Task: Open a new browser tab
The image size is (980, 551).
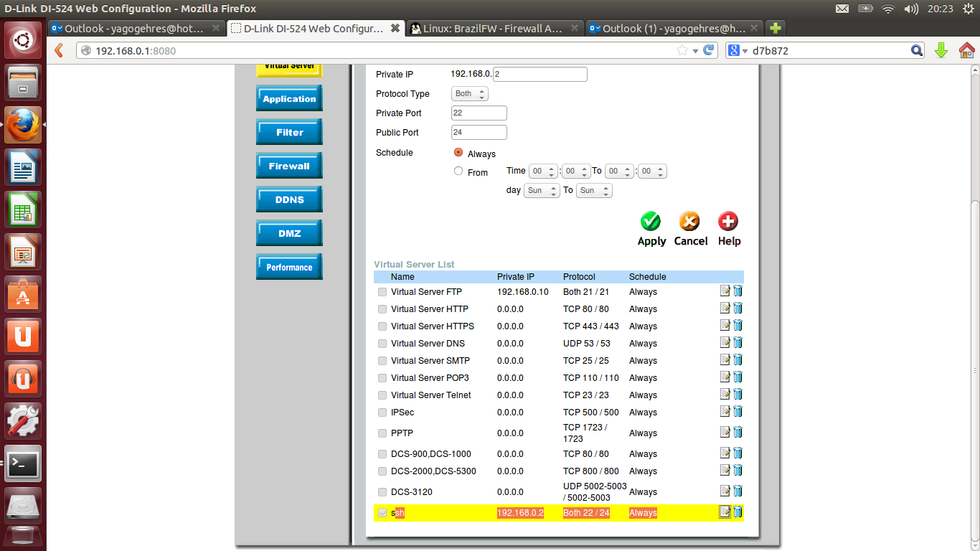Action: point(775,28)
